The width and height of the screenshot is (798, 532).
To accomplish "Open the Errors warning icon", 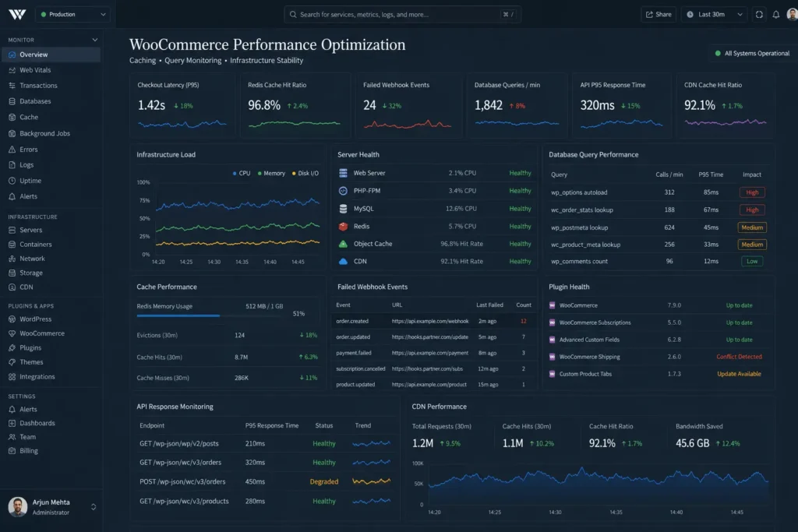I will pyautogui.click(x=12, y=150).
